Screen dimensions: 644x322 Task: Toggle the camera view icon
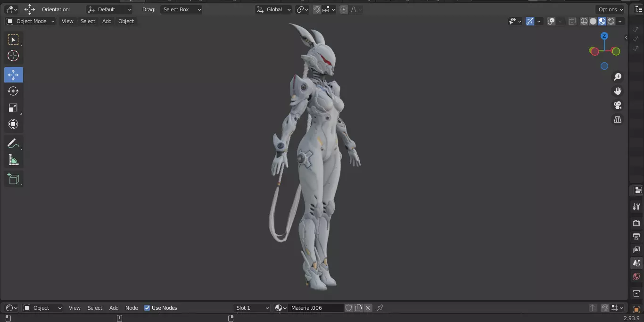coord(617,105)
